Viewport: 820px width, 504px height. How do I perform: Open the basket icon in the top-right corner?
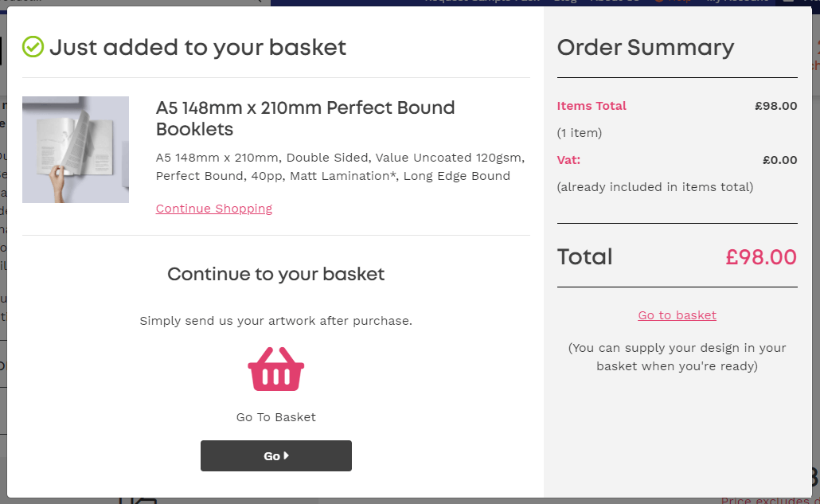(788, 2)
